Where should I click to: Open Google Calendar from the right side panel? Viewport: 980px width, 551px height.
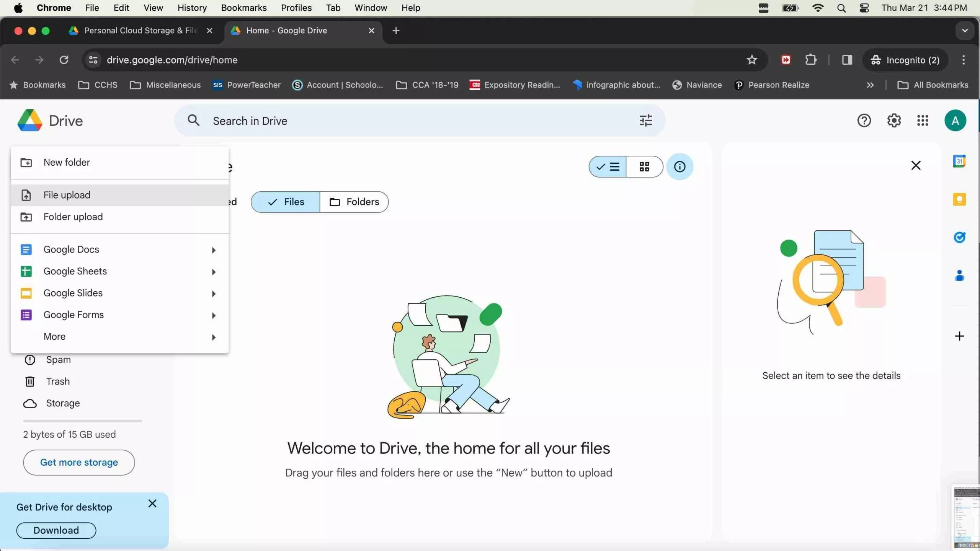coord(960,161)
